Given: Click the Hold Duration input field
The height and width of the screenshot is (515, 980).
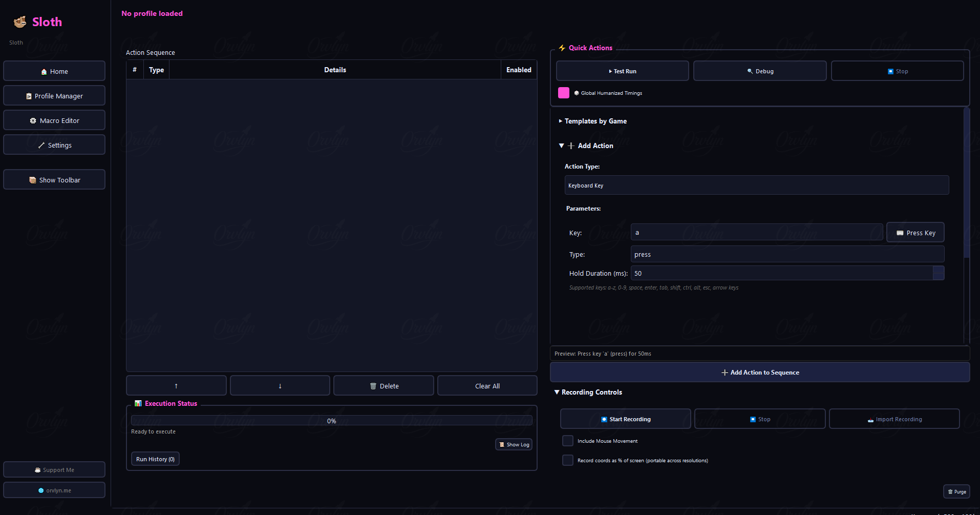Looking at the screenshot, I should (x=781, y=274).
